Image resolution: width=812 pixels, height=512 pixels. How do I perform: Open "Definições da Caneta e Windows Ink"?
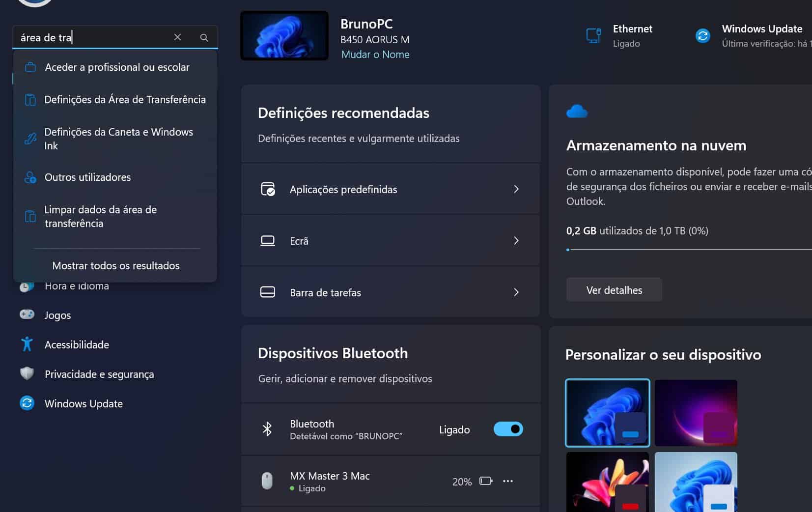tap(115, 139)
